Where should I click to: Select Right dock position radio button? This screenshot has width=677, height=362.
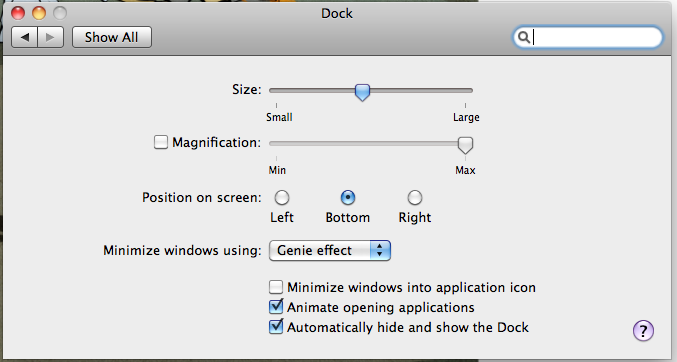[x=414, y=197]
